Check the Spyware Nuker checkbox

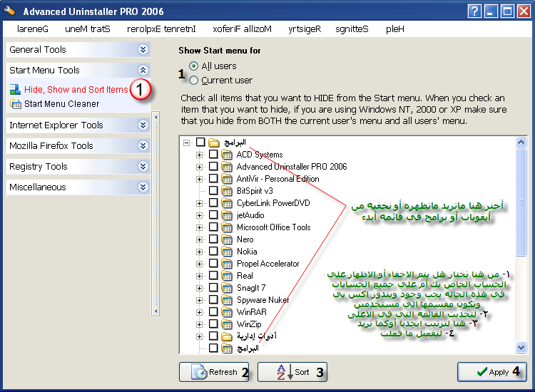(213, 299)
